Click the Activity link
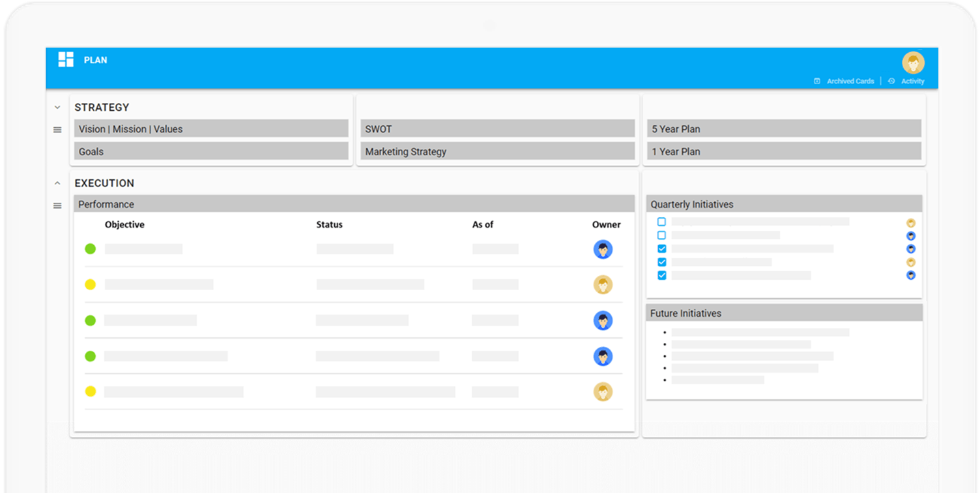The height and width of the screenshot is (493, 980). (912, 82)
